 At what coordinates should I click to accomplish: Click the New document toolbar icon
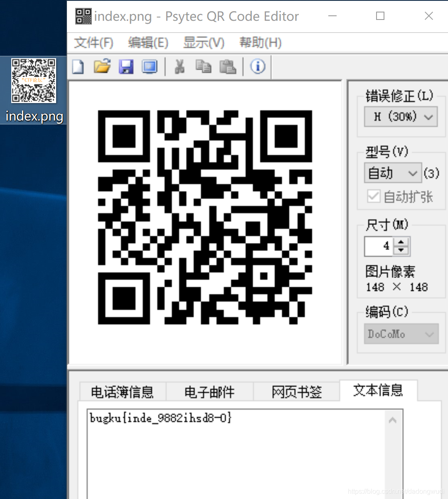click(x=78, y=66)
